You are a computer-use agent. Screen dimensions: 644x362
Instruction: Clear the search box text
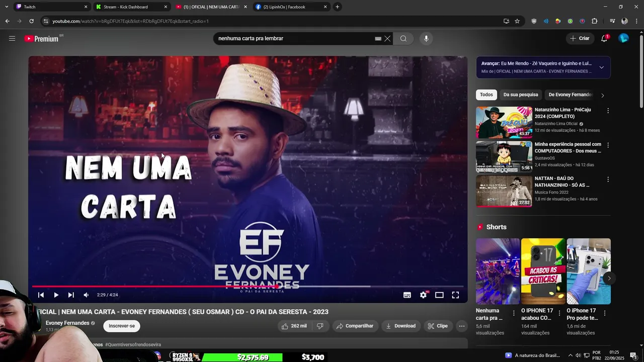[387, 39]
